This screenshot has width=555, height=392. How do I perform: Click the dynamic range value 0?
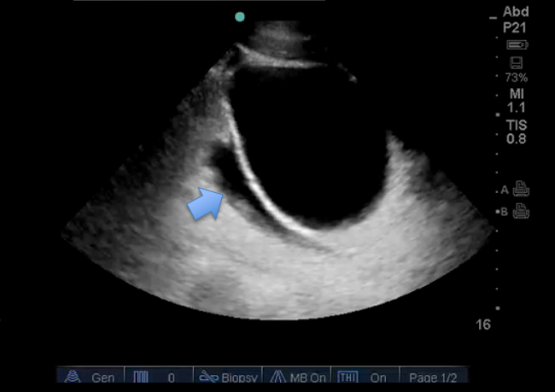pyautogui.click(x=172, y=377)
